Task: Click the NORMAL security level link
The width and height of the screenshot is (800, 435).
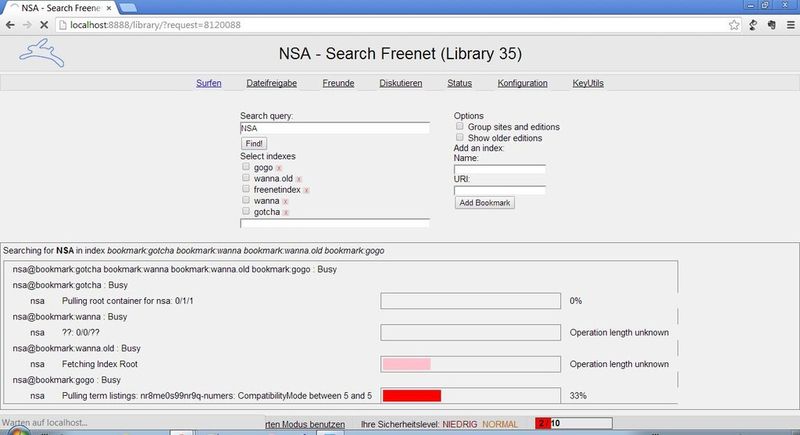Action: 500,424
